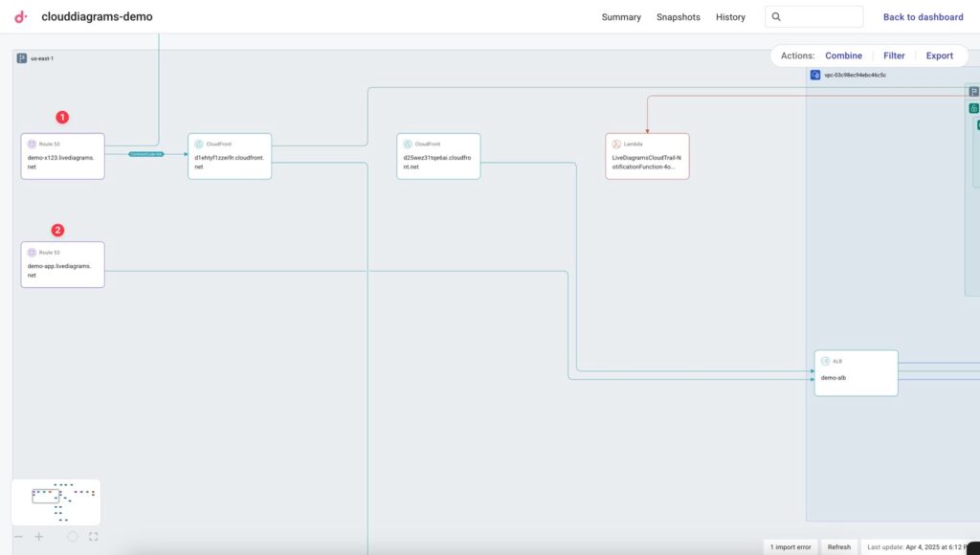Viewport: 980px width, 555px height.
Task: Open the Summary tab
Action: point(621,17)
